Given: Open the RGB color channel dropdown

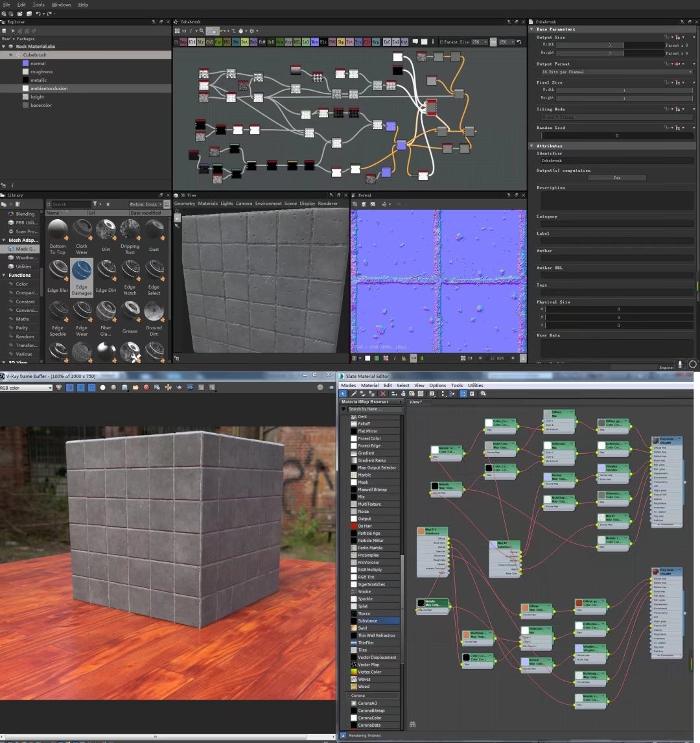Looking at the screenshot, I should [27, 388].
